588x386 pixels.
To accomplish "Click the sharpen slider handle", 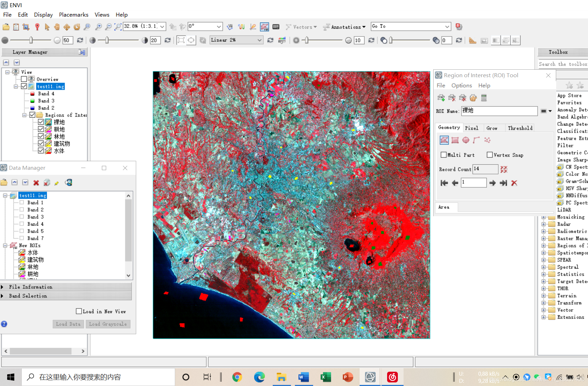I will coord(307,40).
